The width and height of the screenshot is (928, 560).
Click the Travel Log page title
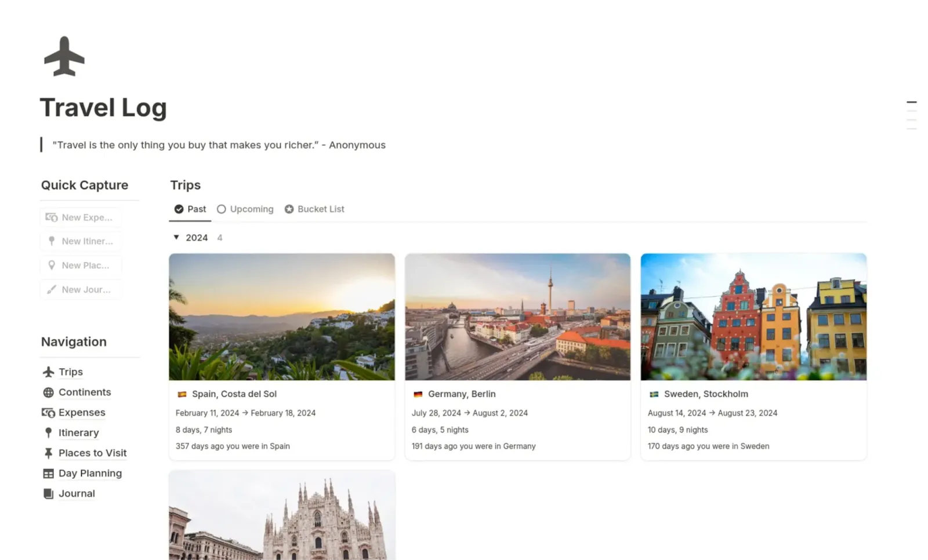(x=103, y=108)
